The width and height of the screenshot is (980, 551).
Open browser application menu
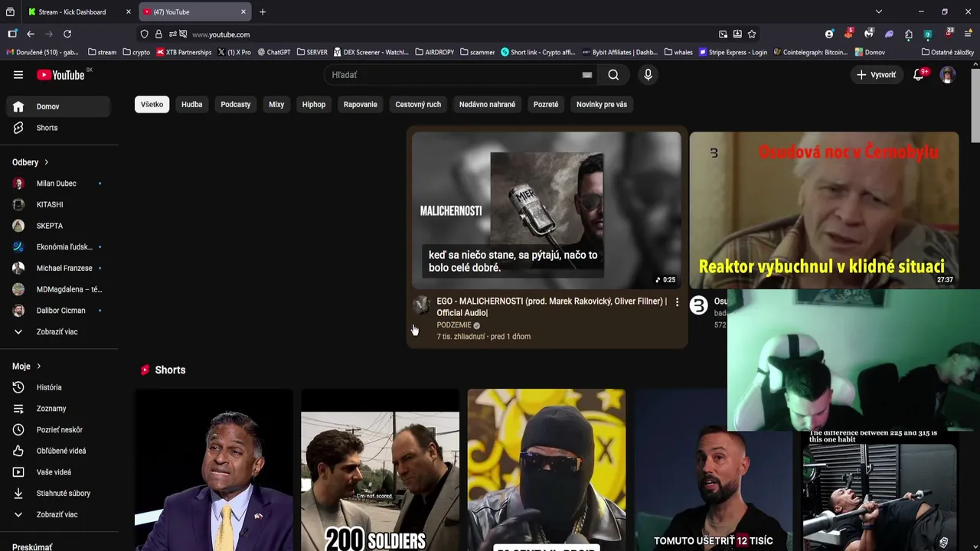click(968, 34)
